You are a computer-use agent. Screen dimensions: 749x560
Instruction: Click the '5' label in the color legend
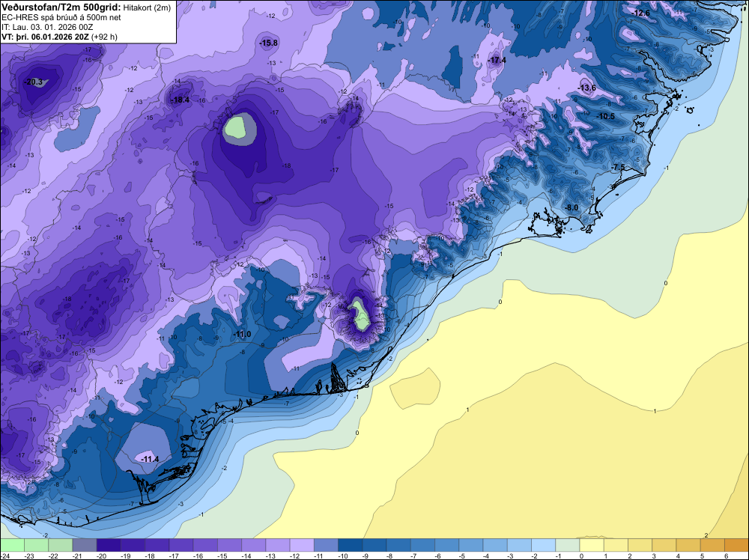coord(703,556)
